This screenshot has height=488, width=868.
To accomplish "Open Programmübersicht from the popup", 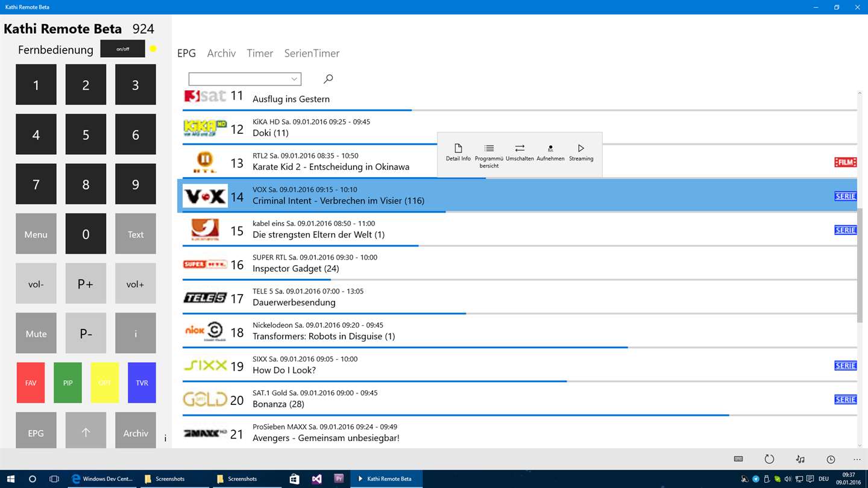I will pos(489,156).
